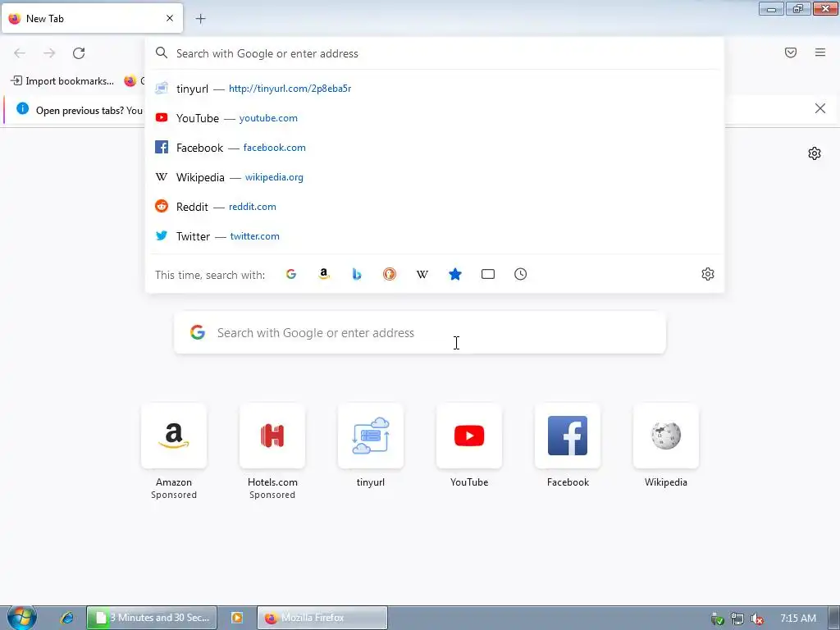
Task: Open tinyurl suggestion in address dropdown
Action: pos(435,89)
